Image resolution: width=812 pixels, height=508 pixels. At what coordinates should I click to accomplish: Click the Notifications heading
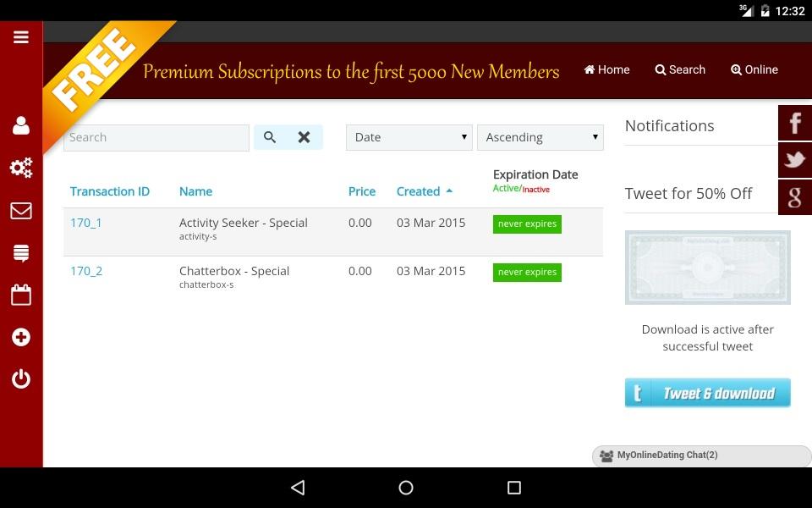click(x=670, y=126)
